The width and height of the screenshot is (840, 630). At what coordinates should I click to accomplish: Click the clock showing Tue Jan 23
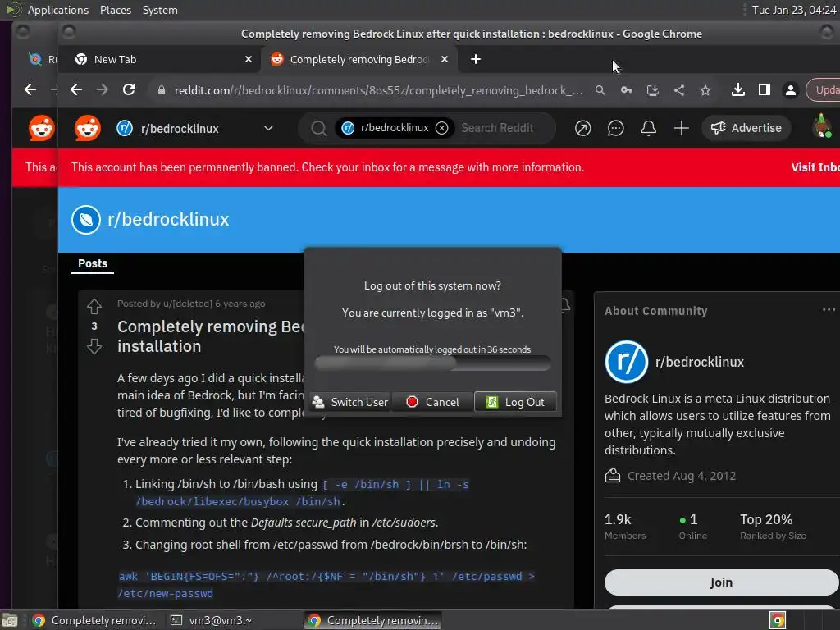pos(793,10)
